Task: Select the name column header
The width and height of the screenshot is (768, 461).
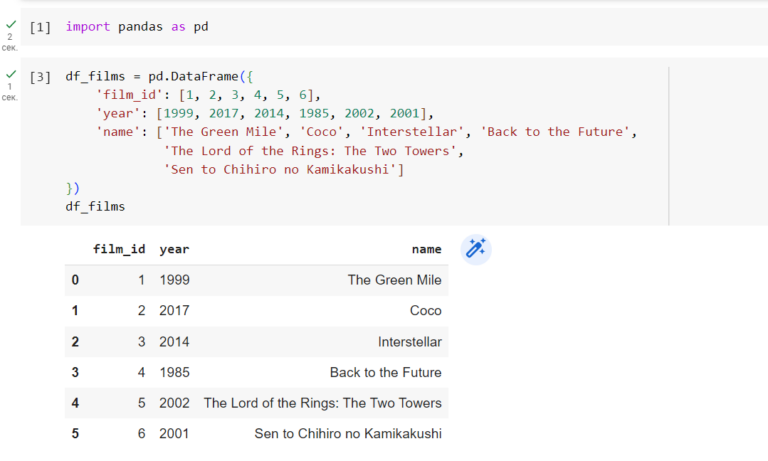Action: pos(426,249)
